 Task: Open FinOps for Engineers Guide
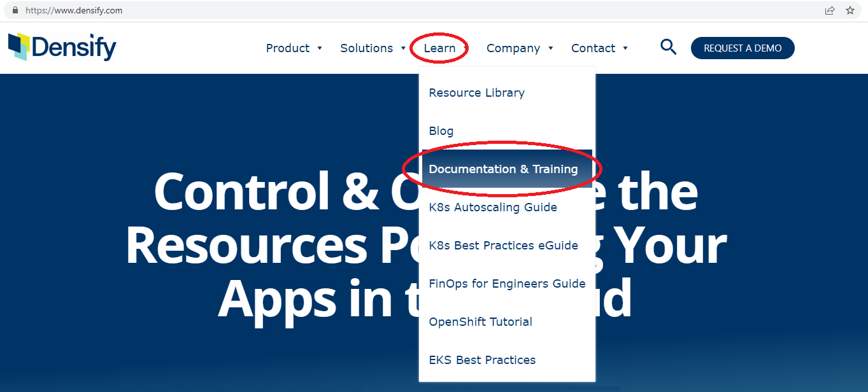tap(507, 284)
